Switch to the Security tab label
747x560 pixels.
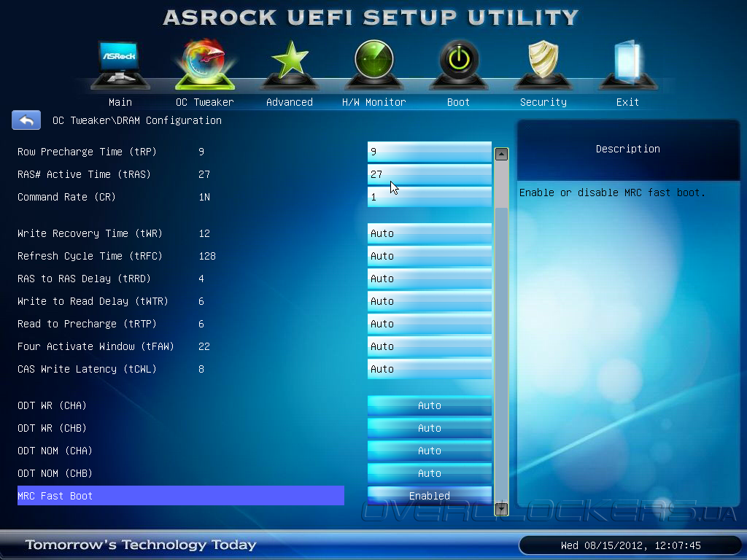click(543, 102)
